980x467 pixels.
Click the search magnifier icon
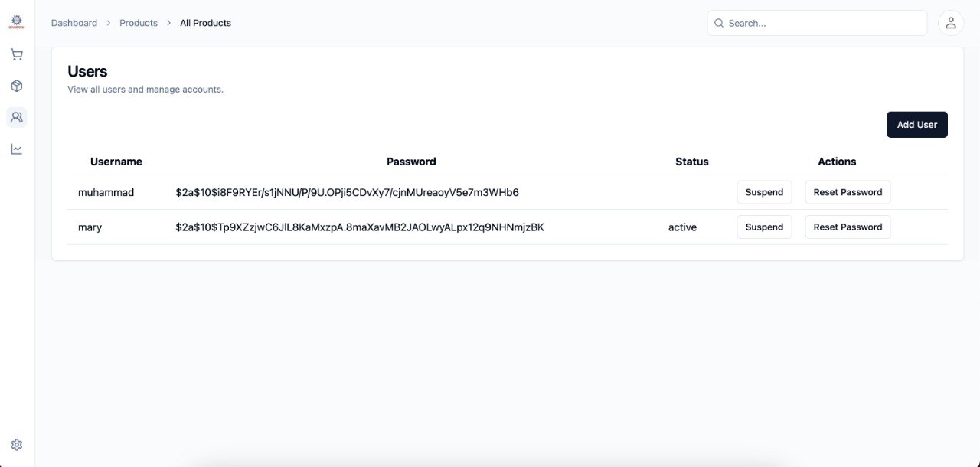(718, 23)
